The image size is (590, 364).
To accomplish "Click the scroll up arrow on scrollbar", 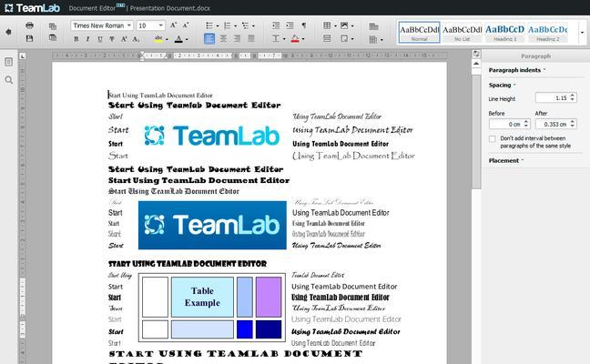I will (x=476, y=64).
